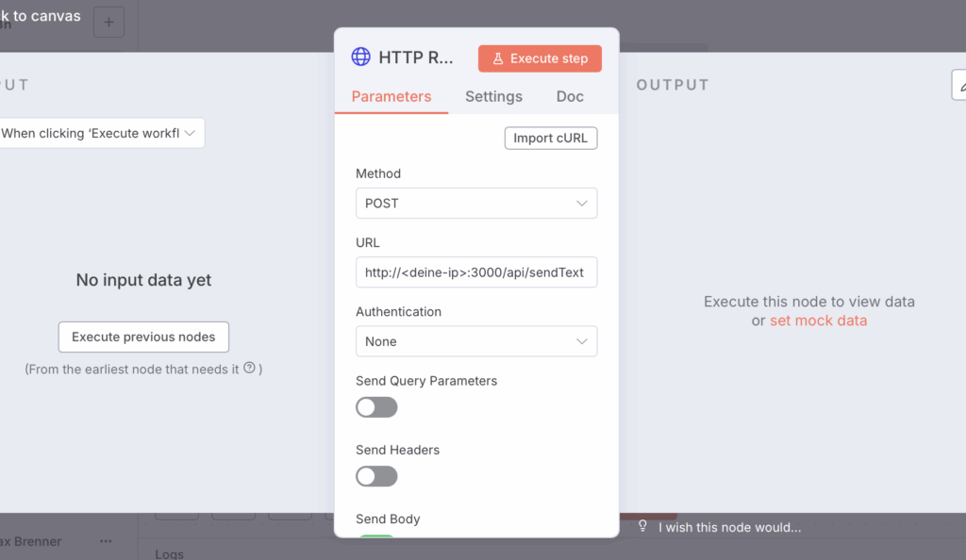Click the lightbulb feedback icon
The width and height of the screenshot is (966, 560).
(x=643, y=527)
